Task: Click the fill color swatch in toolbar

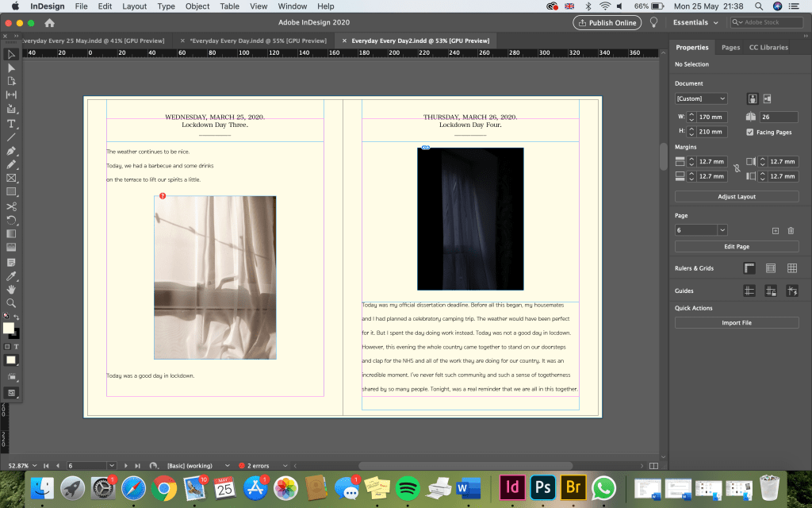Action: coord(9,328)
